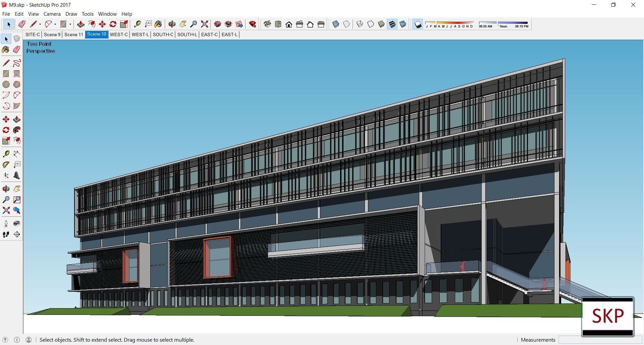Open the File menu
The width and height of the screenshot is (644, 345).
6,14
